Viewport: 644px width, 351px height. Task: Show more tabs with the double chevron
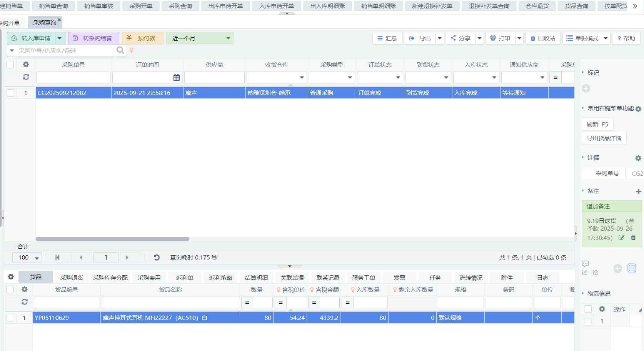pyautogui.click(x=635, y=6)
